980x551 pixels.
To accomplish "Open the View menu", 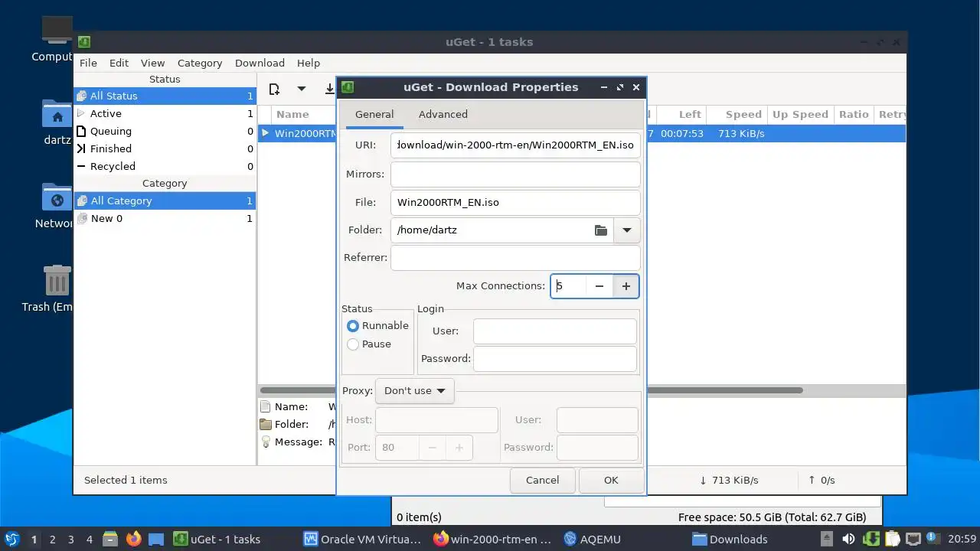I will (152, 64).
